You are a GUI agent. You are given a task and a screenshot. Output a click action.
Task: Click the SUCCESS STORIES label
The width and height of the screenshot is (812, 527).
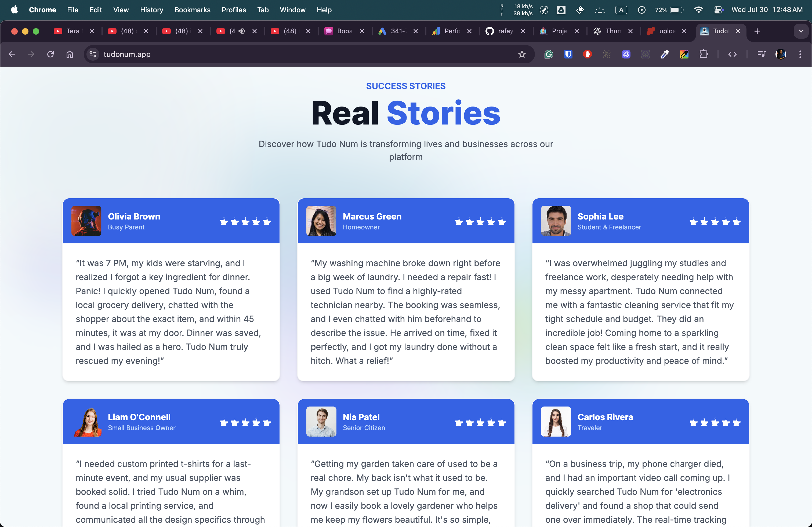tap(406, 86)
